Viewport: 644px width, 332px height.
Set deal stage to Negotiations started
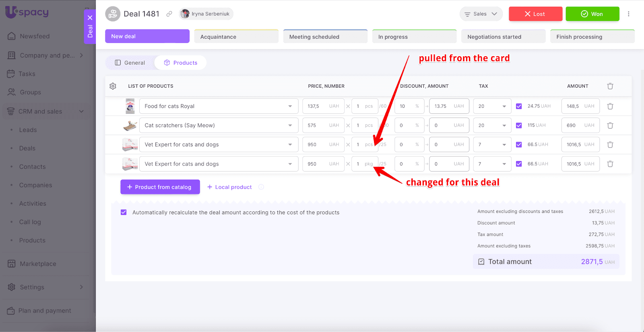(x=503, y=37)
